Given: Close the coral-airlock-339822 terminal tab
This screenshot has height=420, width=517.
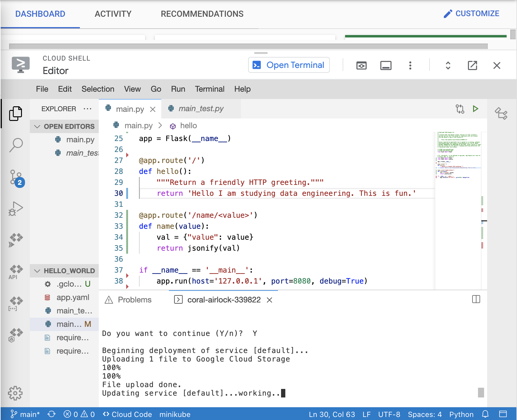Looking at the screenshot, I should (269, 300).
